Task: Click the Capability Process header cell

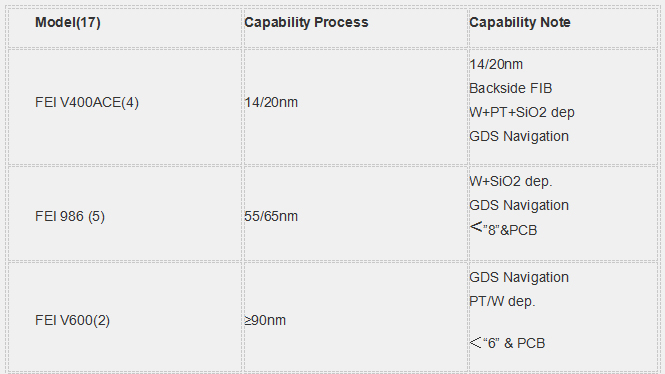Action: [x=355, y=27]
